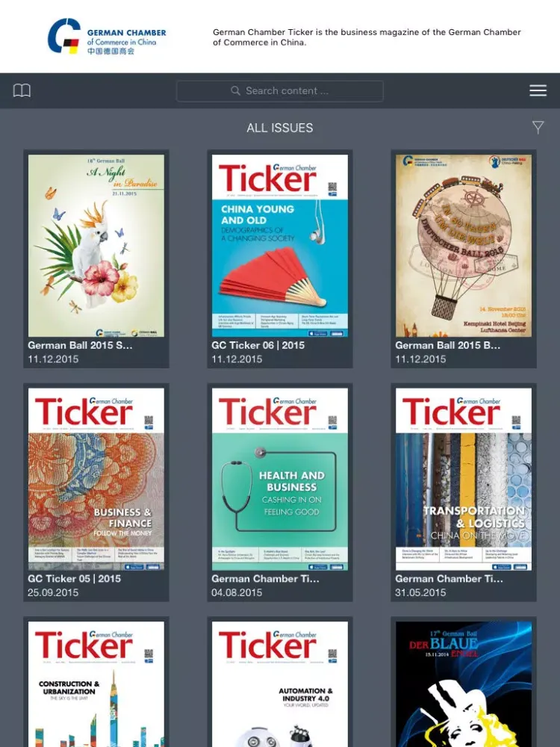Open the Construction & Urbanization Ticker cover
The image size is (560, 747).
coord(96,684)
